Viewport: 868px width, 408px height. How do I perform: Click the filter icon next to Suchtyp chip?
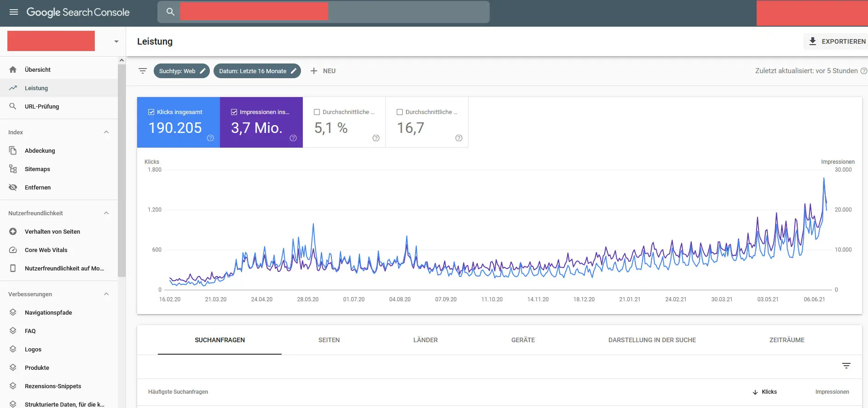[x=143, y=71]
